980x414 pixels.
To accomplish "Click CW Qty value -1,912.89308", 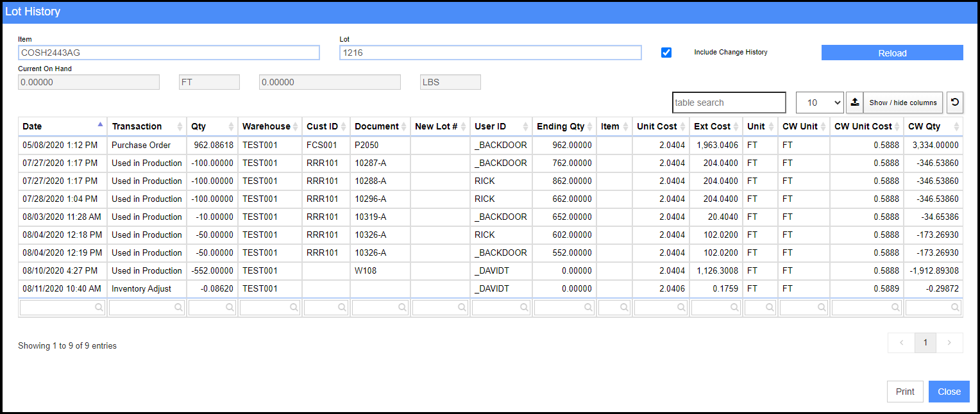I will [x=934, y=270].
